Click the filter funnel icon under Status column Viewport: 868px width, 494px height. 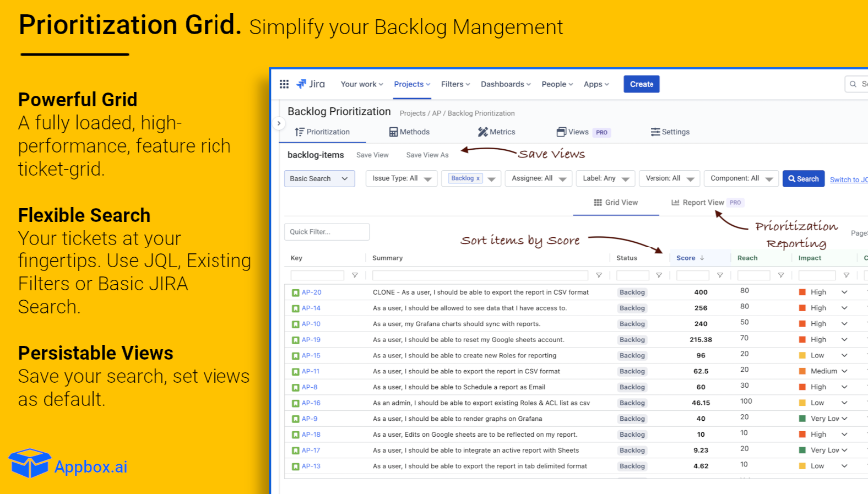(x=659, y=276)
